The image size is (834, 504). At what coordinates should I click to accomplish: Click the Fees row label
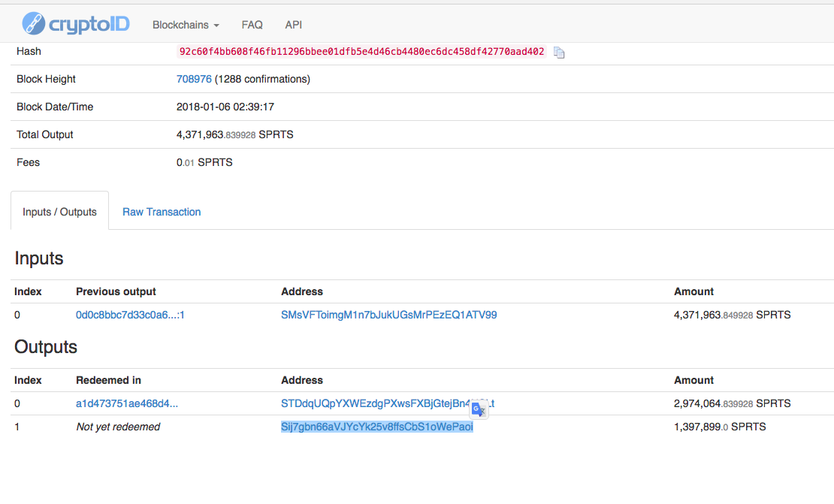click(x=29, y=162)
